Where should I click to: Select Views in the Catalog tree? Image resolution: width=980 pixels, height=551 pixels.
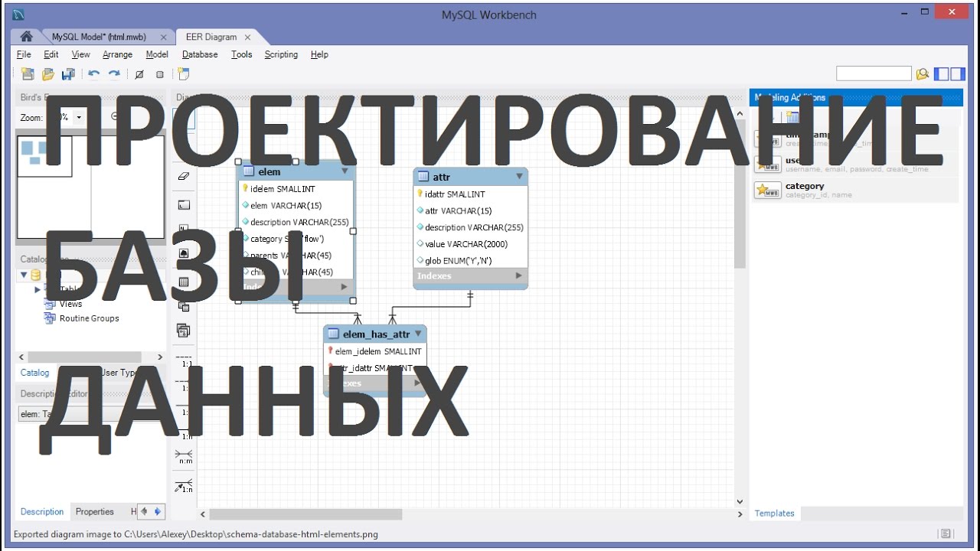pyautogui.click(x=70, y=304)
